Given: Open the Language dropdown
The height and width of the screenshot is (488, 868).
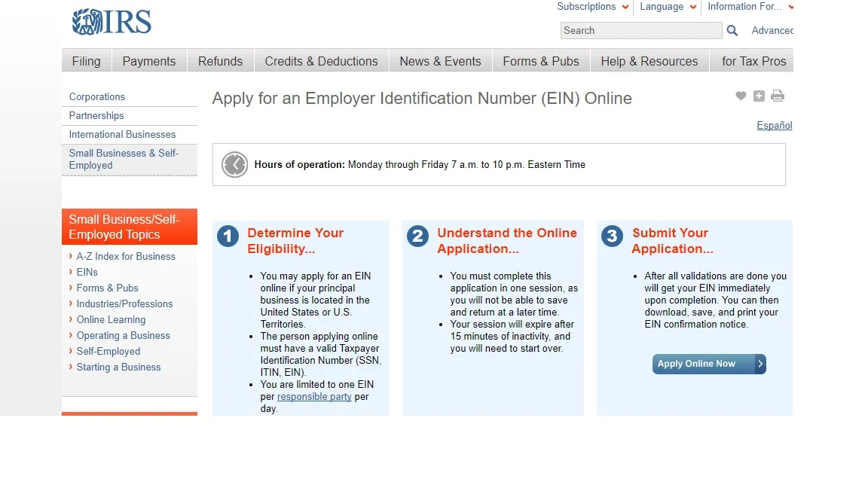Looking at the screenshot, I should [668, 7].
